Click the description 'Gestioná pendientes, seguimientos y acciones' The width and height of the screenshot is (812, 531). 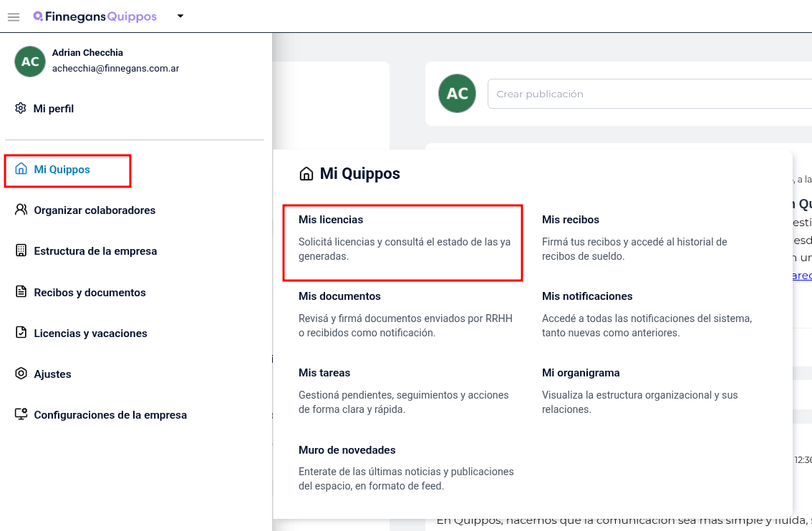tap(403, 402)
